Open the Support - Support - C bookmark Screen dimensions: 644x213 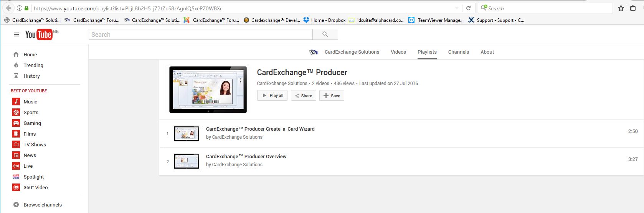coord(496,20)
